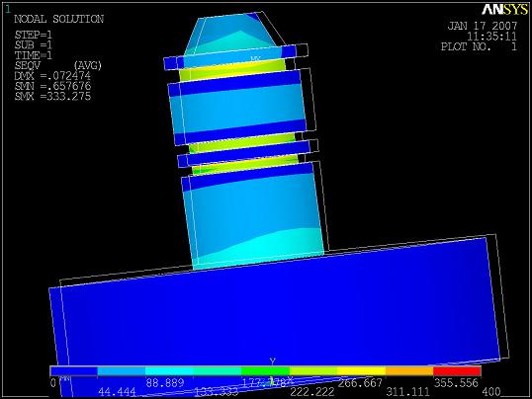Click the Y axis triad marker
The width and height of the screenshot is (532, 399).
(273, 361)
